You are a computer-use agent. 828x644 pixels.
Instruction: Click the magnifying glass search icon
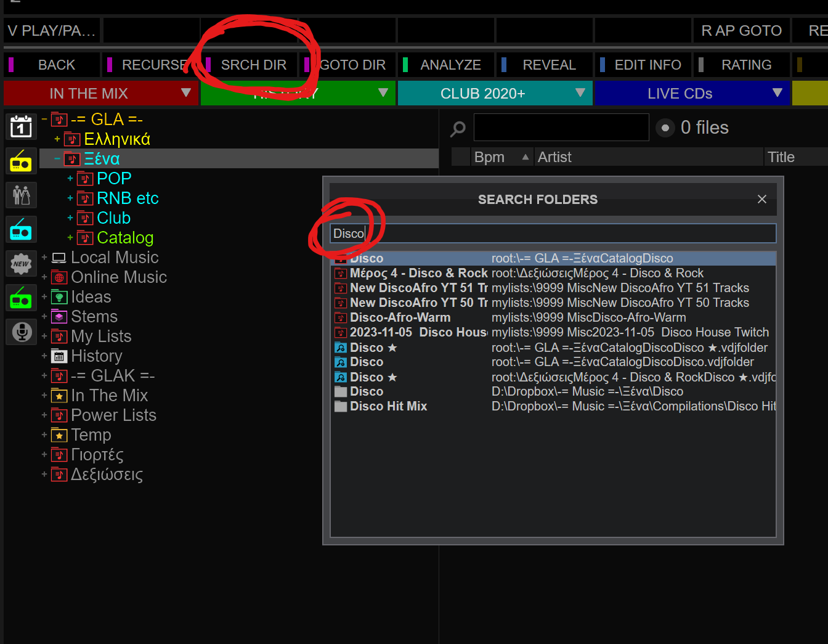[458, 128]
